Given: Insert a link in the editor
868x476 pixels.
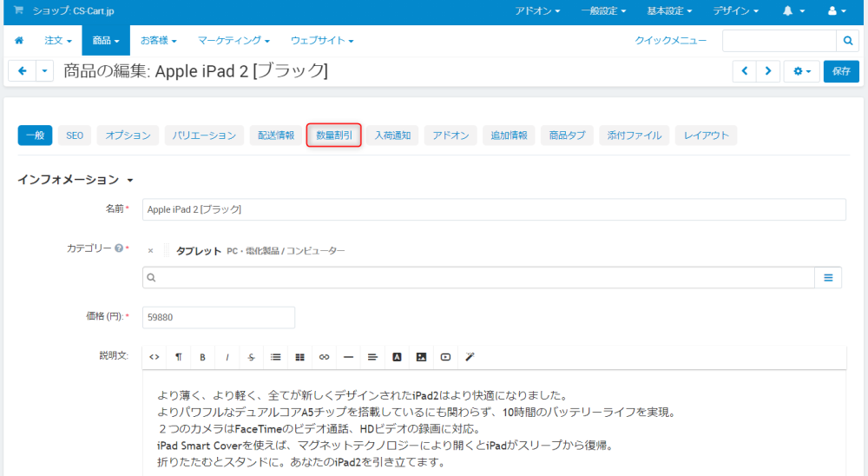Looking at the screenshot, I should [x=325, y=357].
